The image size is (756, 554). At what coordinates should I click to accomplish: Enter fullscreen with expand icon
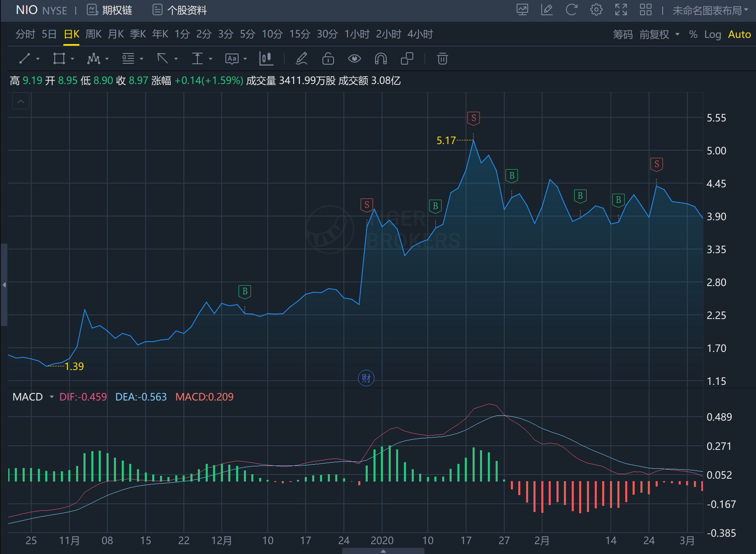tap(621, 10)
